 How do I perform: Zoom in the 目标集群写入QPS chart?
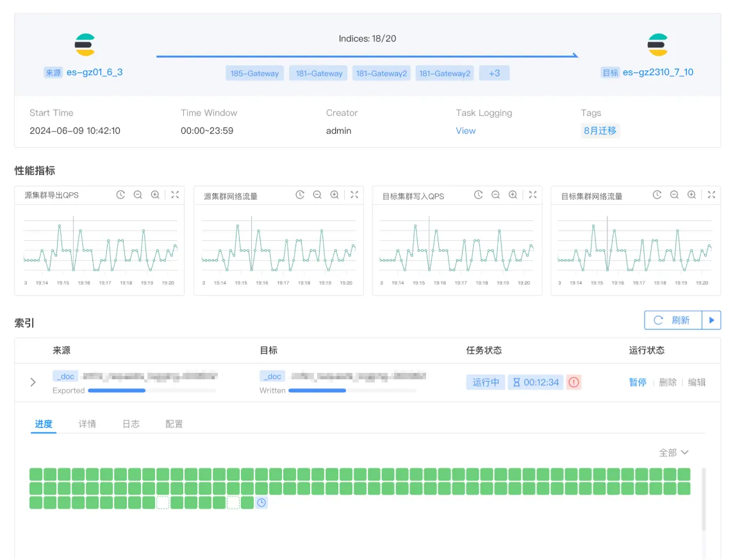[513, 195]
